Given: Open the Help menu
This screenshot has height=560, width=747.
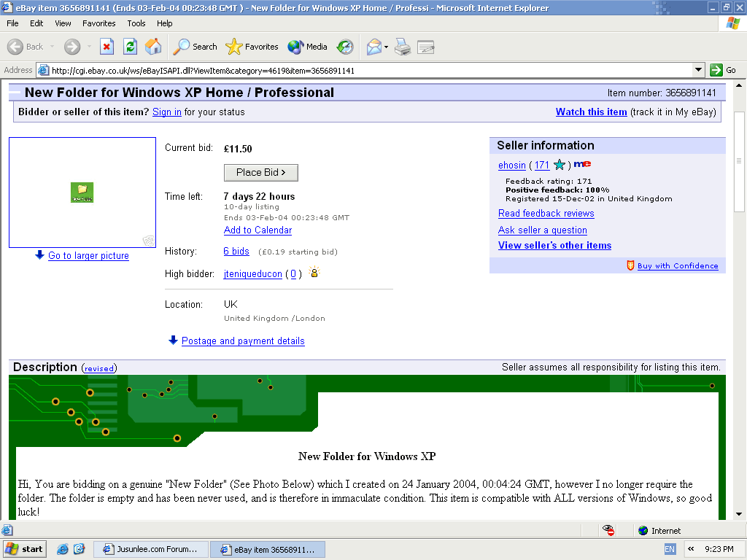Looking at the screenshot, I should (164, 23).
